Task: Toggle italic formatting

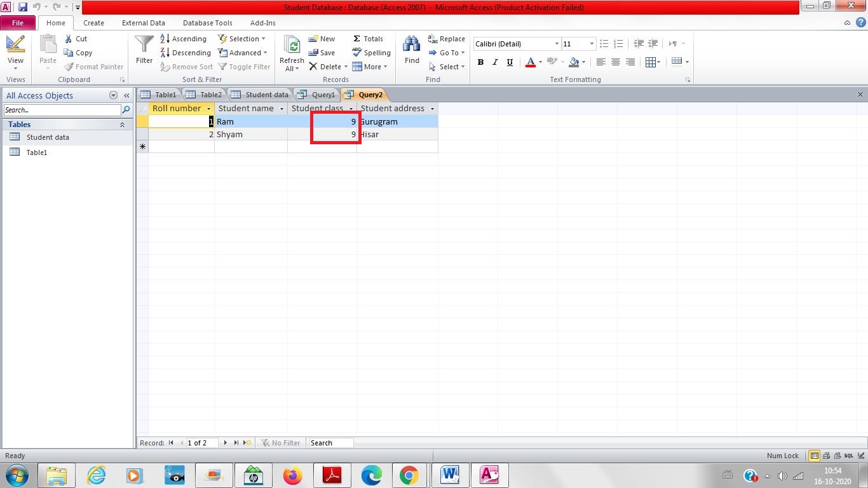Action: 495,62
